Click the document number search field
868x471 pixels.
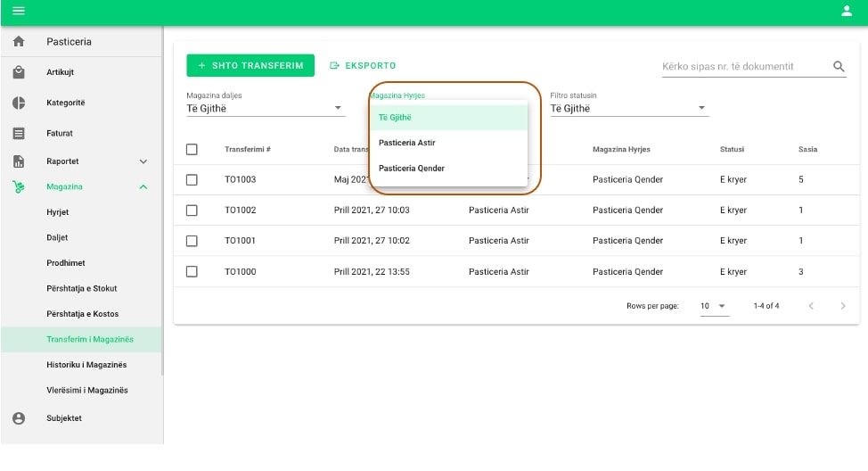[x=741, y=67]
